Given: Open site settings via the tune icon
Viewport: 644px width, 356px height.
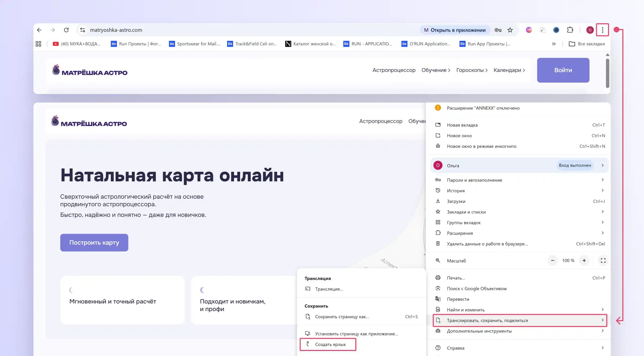Looking at the screenshot, I should pyautogui.click(x=82, y=30).
